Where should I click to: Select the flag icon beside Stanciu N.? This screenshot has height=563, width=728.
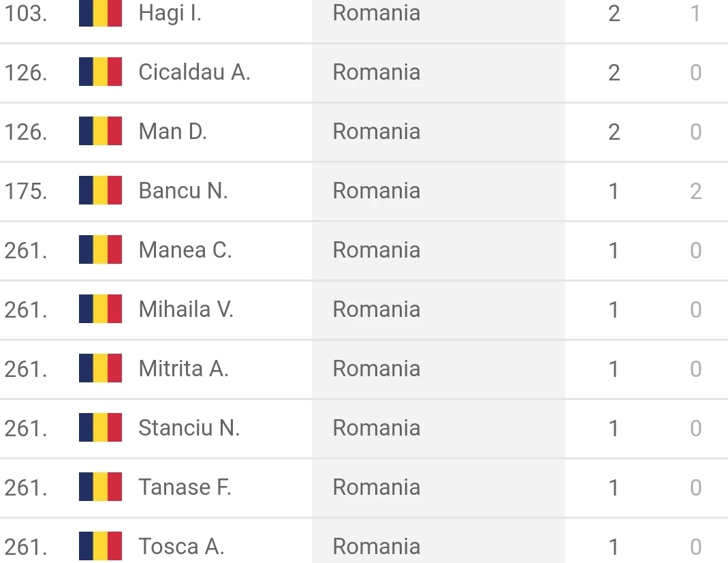click(x=100, y=427)
